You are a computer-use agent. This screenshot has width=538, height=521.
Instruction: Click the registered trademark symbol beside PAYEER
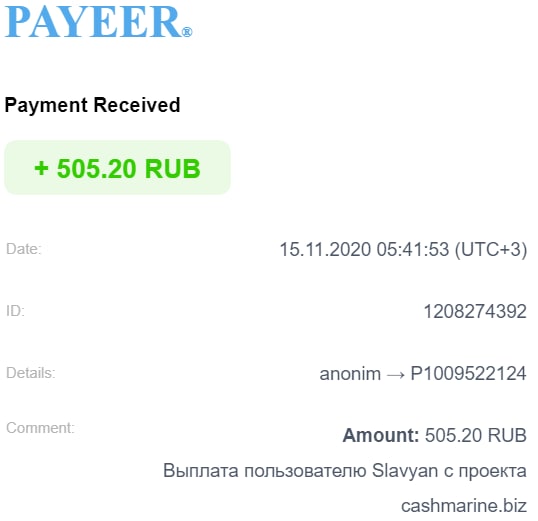pos(187,32)
